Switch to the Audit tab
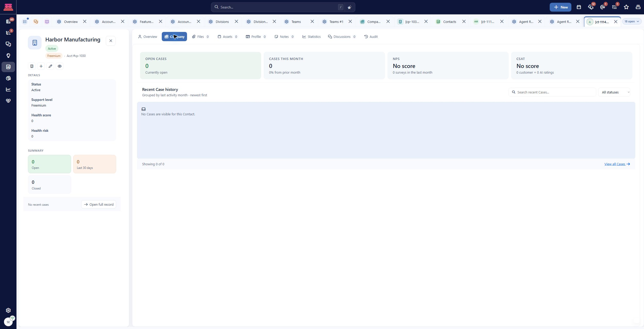 click(371, 37)
